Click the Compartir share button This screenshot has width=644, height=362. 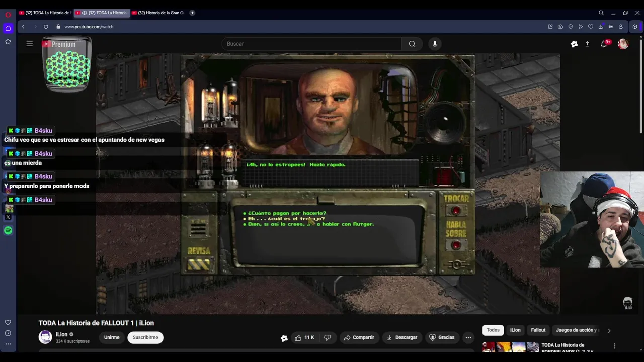point(359,337)
